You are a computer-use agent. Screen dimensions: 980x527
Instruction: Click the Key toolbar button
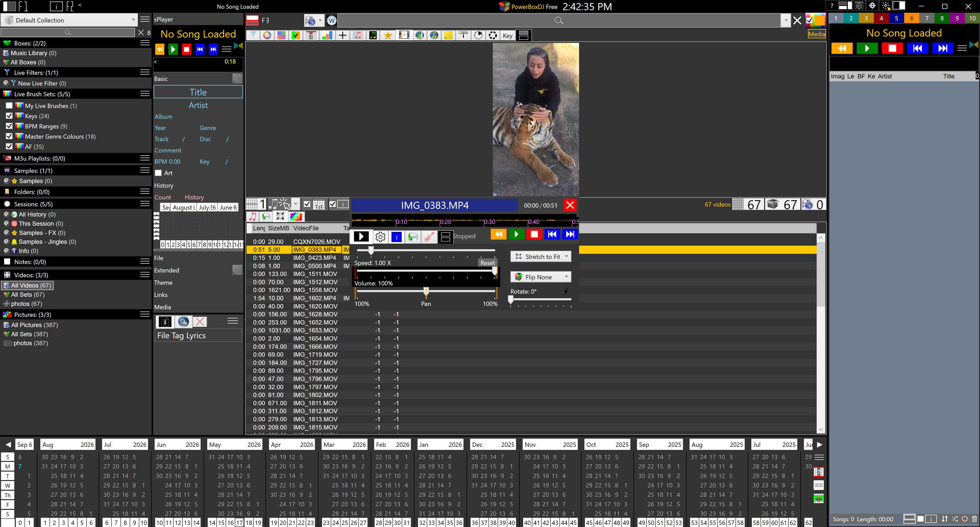point(508,35)
